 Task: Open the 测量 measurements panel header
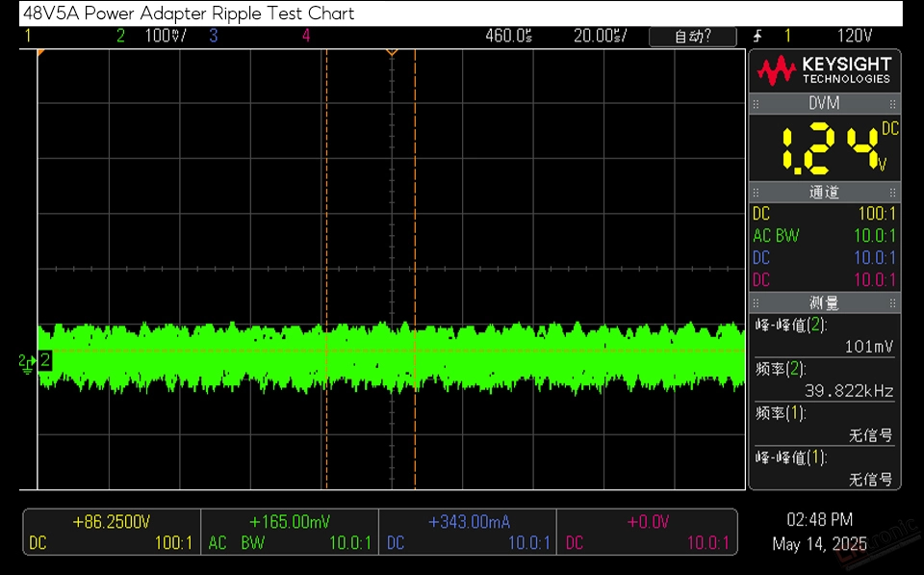click(825, 303)
